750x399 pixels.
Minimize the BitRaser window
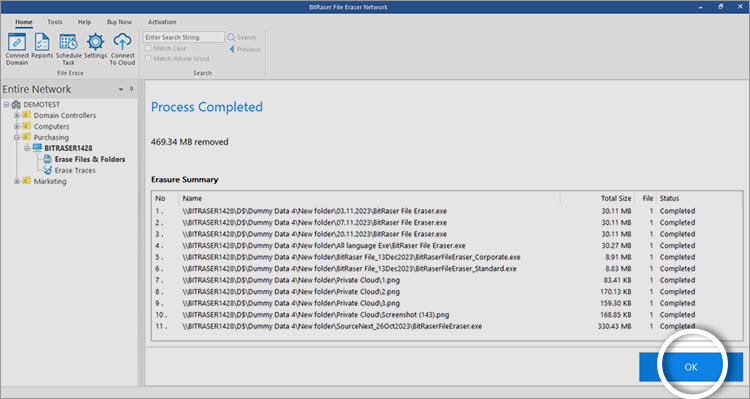pos(700,7)
